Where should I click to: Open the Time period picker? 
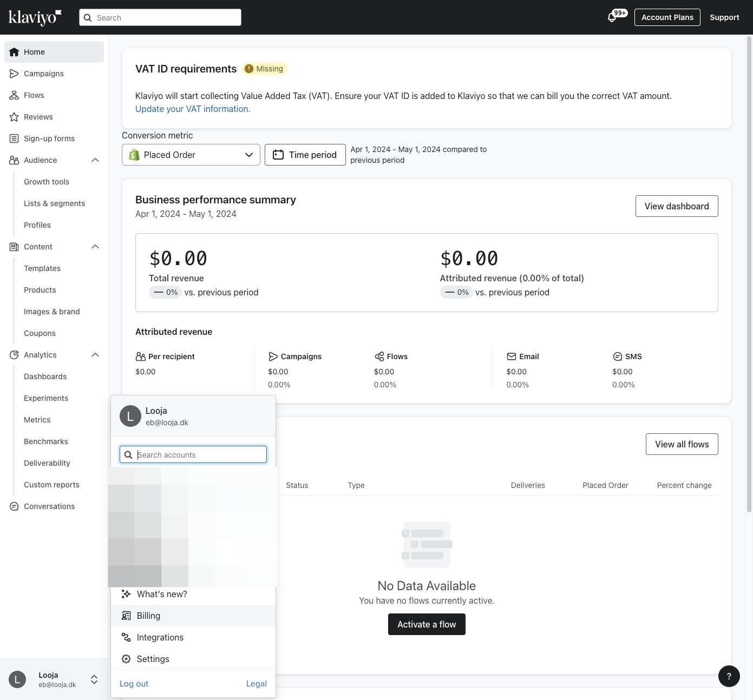305,155
